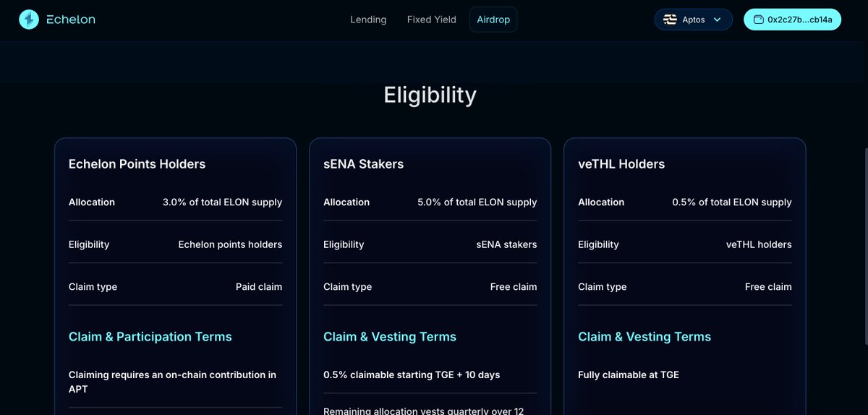
Task: Click the Fully claimable at TGE text
Action: pyautogui.click(x=628, y=375)
